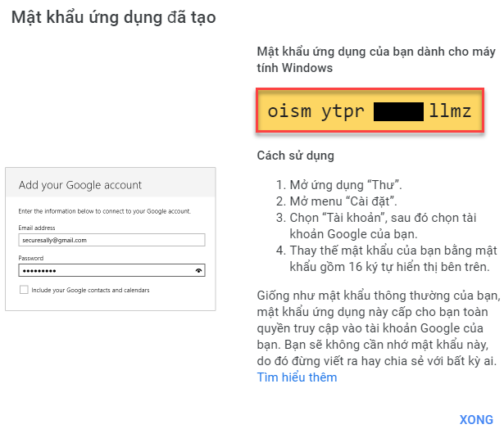Click the black redacted block in password
Viewport: 504px width, 429px height.
pyautogui.click(x=398, y=111)
